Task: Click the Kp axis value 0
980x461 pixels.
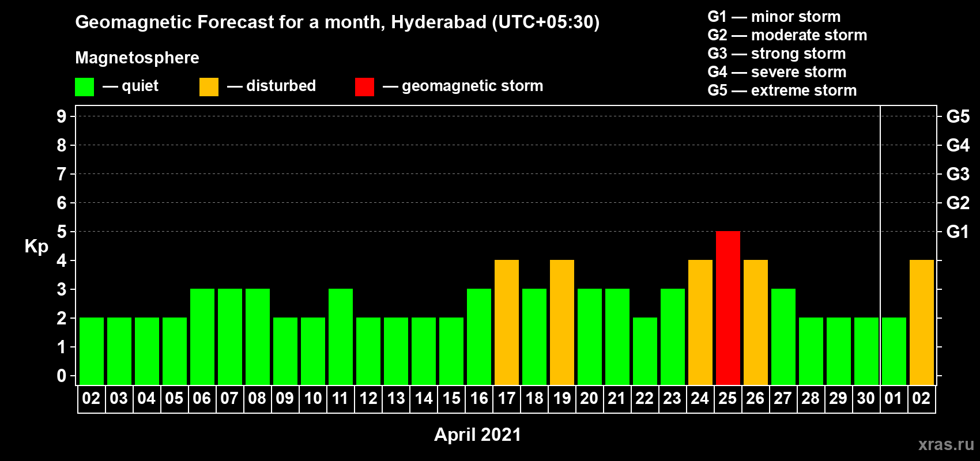Action: click(x=62, y=376)
